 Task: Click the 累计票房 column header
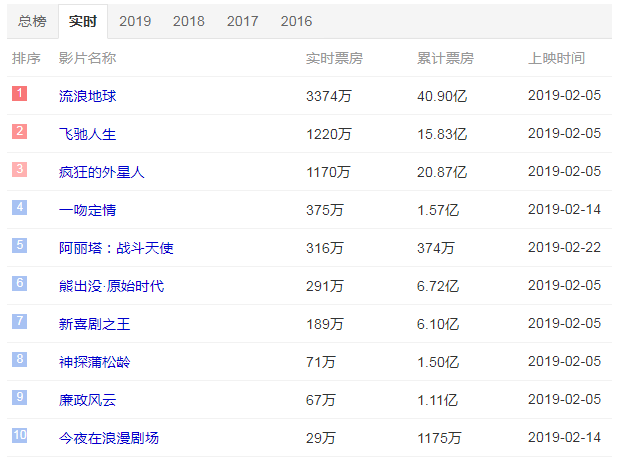pyautogui.click(x=445, y=58)
